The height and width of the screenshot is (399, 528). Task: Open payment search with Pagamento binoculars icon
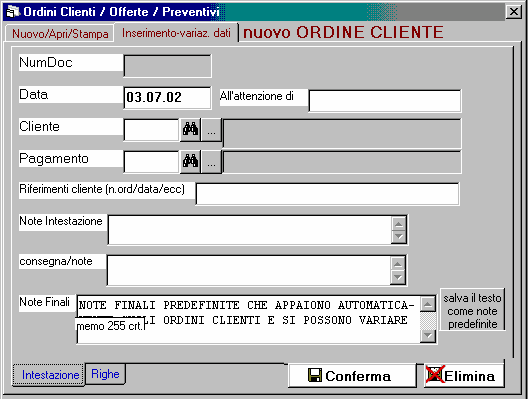point(190,162)
